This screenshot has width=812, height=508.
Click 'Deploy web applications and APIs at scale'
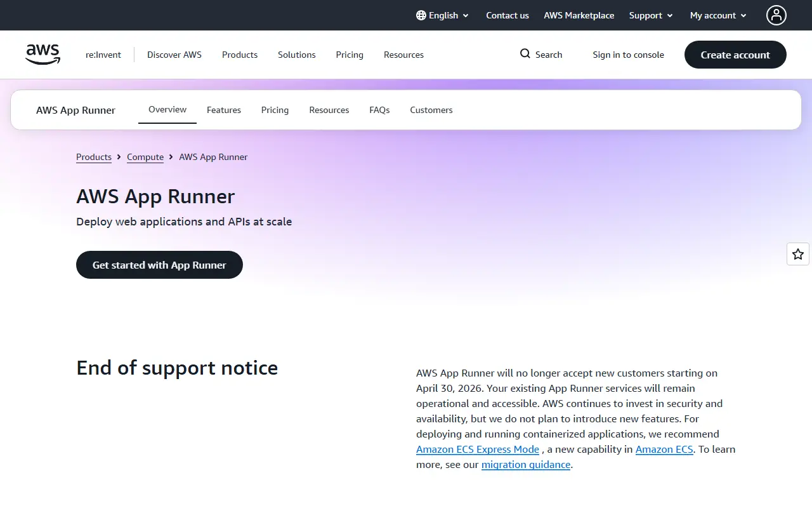click(184, 222)
